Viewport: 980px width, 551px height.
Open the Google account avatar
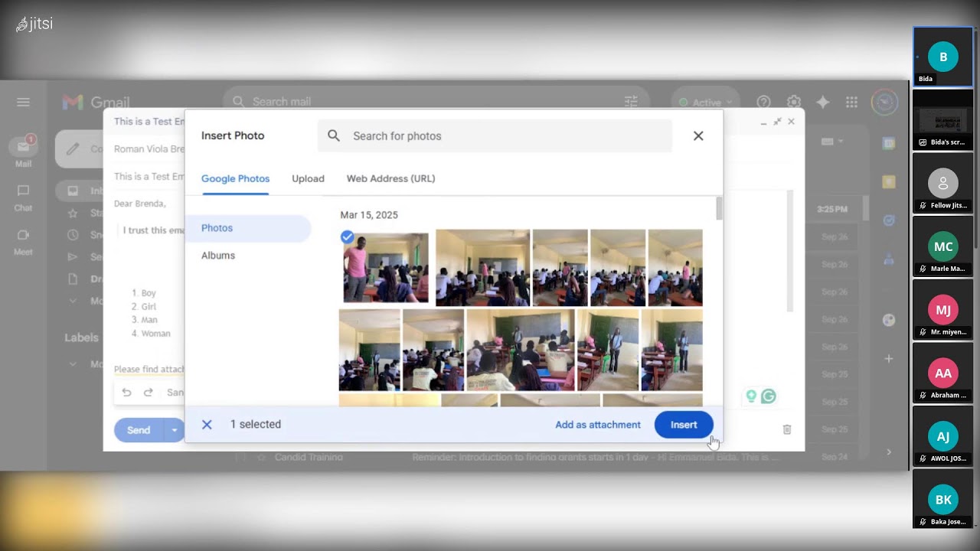(884, 102)
